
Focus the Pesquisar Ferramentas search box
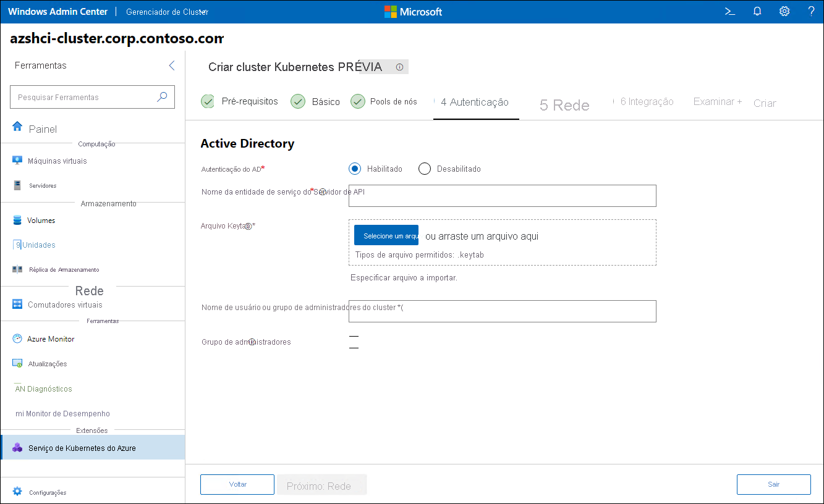click(93, 97)
